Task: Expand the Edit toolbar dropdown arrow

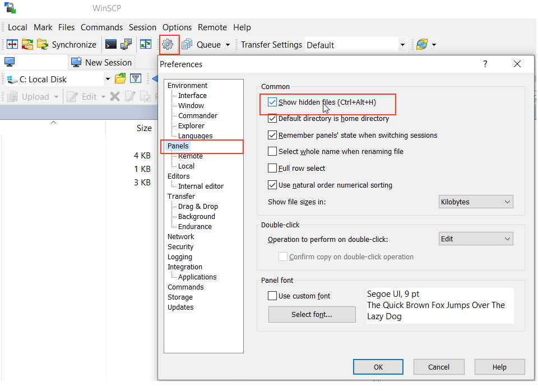Action: tap(103, 97)
